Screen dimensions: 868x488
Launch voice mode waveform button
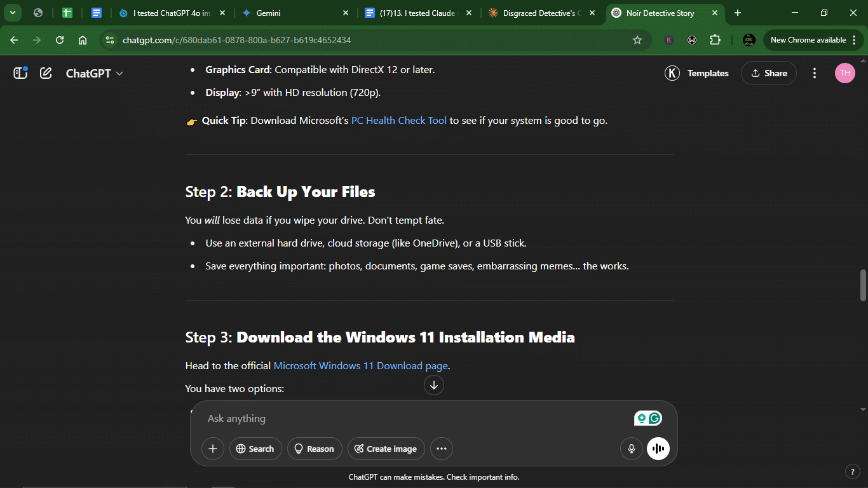pyautogui.click(x=658, y=449)
